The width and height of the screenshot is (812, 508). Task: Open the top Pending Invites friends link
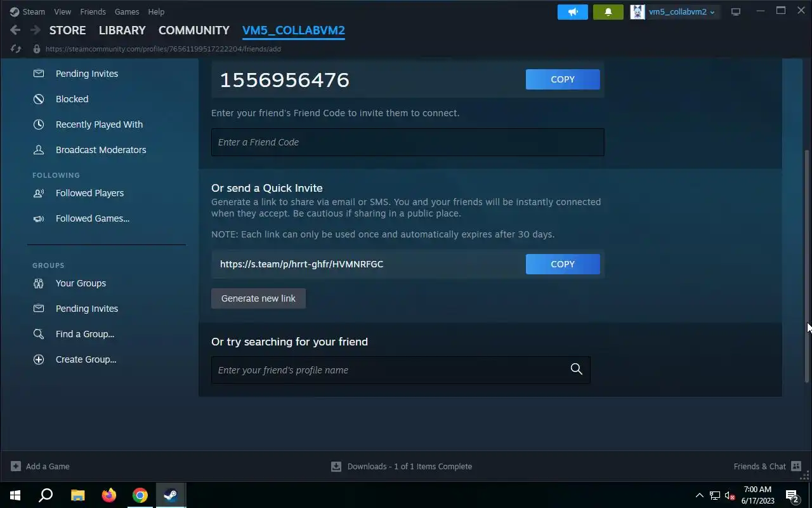point(87,74)
